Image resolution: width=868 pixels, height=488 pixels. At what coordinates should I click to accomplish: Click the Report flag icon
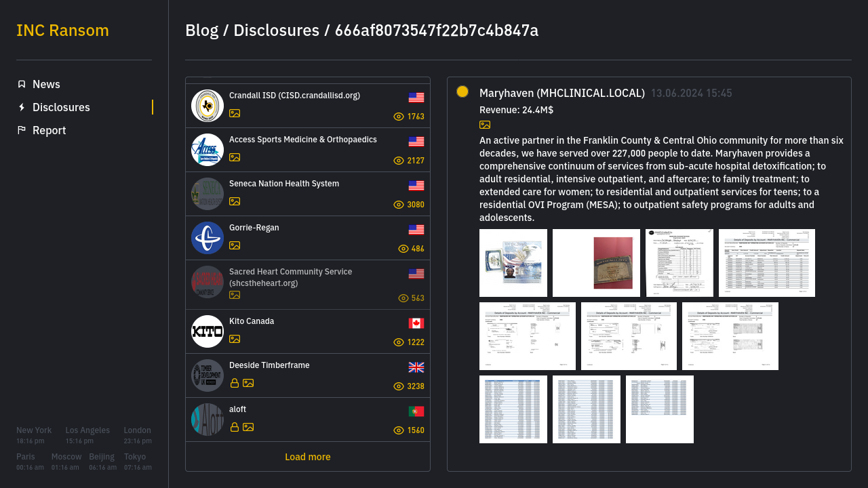pos(22,130)
